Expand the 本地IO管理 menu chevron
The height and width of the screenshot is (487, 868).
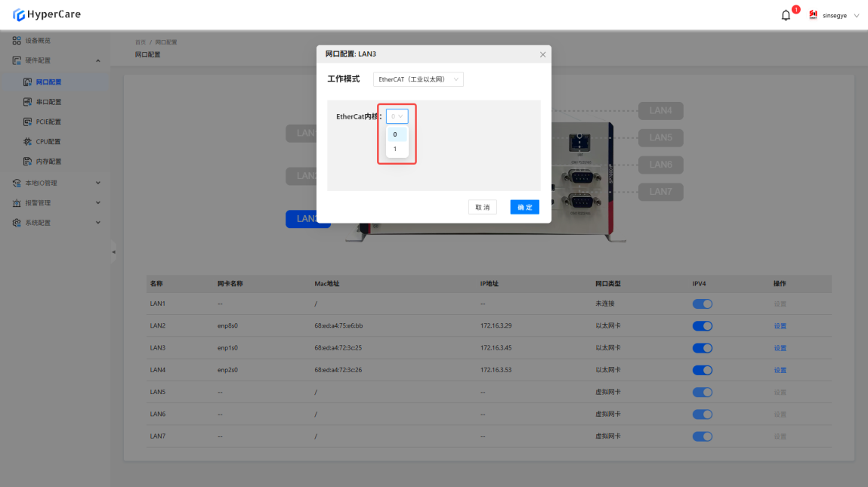click(98, 183)
